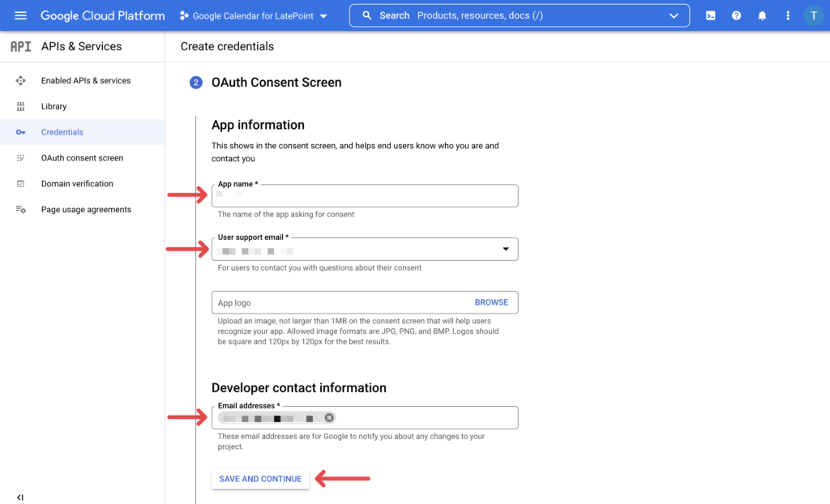Open the User support email dropdown
The width and height of the screenshot is (830, 504).
(x=506, y=249)
